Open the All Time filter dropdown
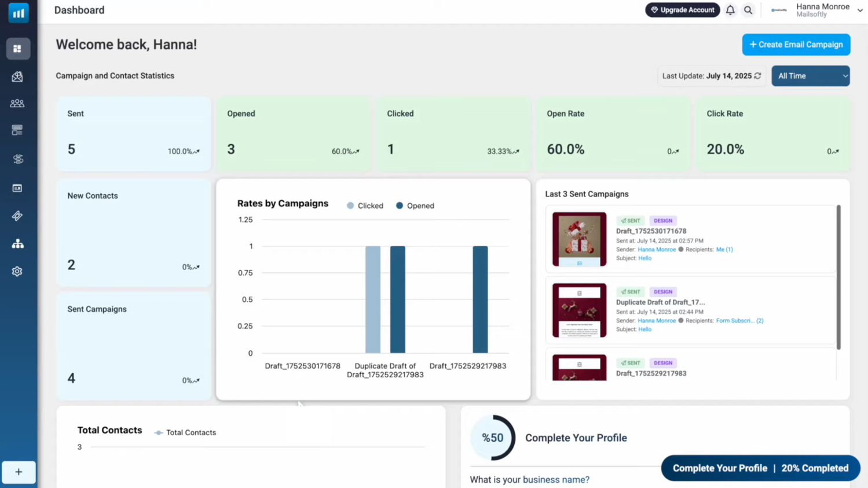868x488 pixels. coord(810,76)
